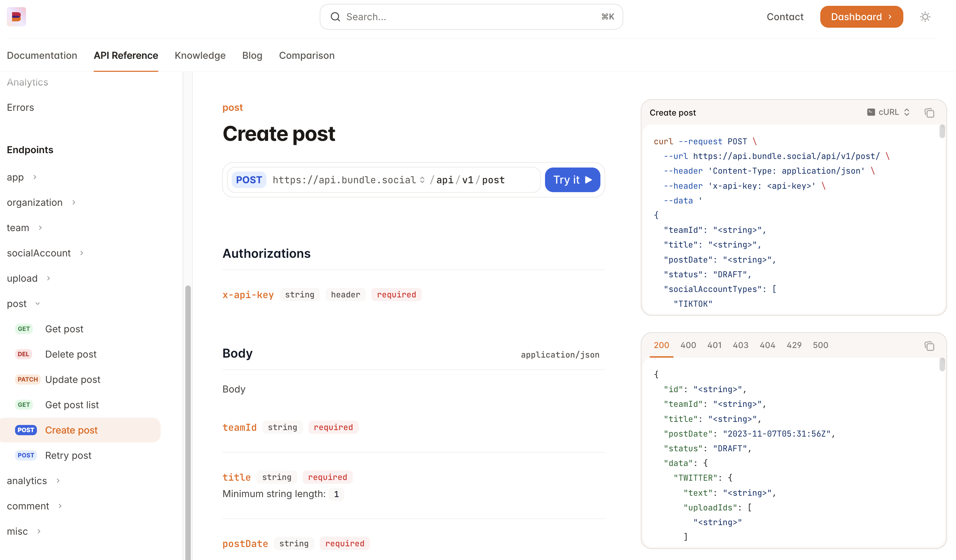Viewport: 956px width, 560px height.
Task: Click the GET badge beside Get post list
Action: tap(24, 404)
